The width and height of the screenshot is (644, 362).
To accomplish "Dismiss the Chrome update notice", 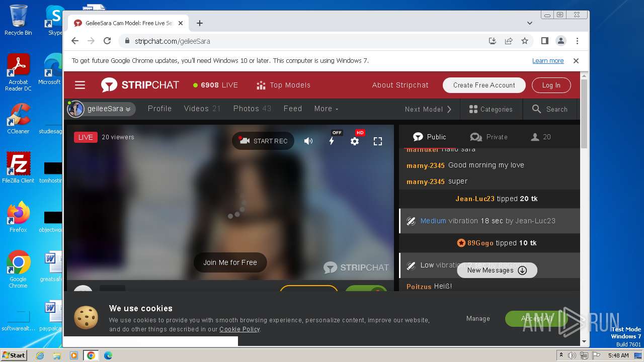I will click(576, 61).
